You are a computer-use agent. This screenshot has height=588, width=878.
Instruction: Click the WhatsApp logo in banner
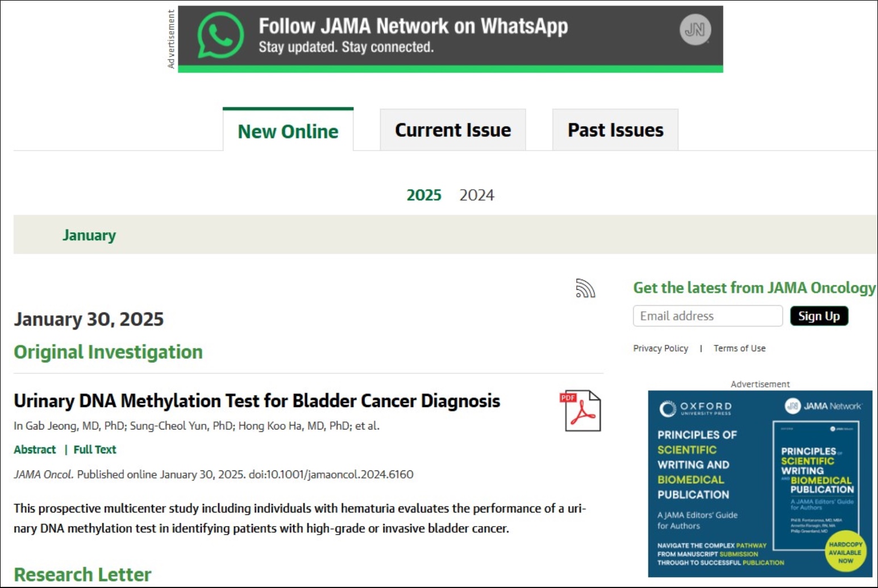click(220, 35)
